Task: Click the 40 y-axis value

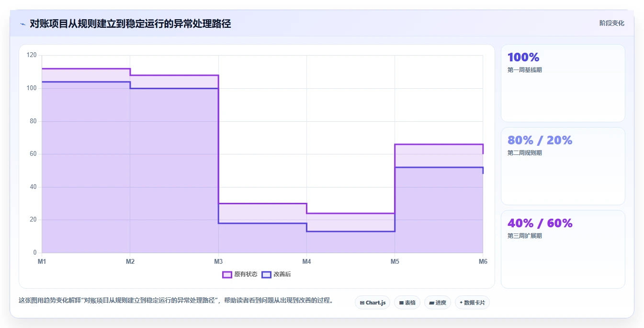Action: click(33, 187)
